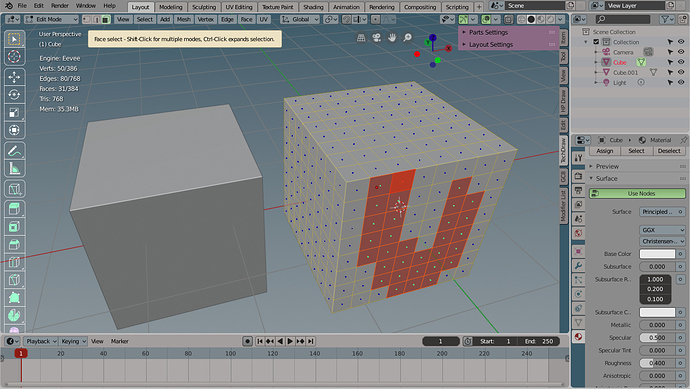690x389 pixels.
Task: Switch to the Shading workspace tab
Action: point(313,7)
